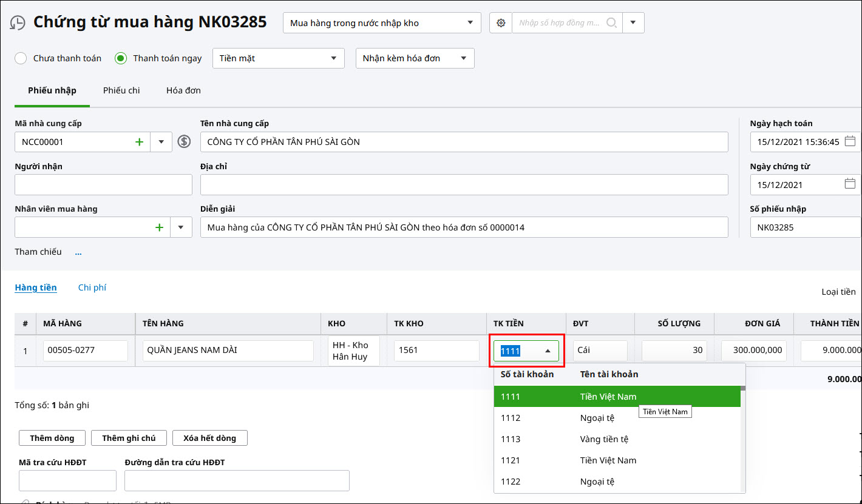862x504 pixels.
Task: Open calendar for Ngày chứng từ
Action: (850, 184)
